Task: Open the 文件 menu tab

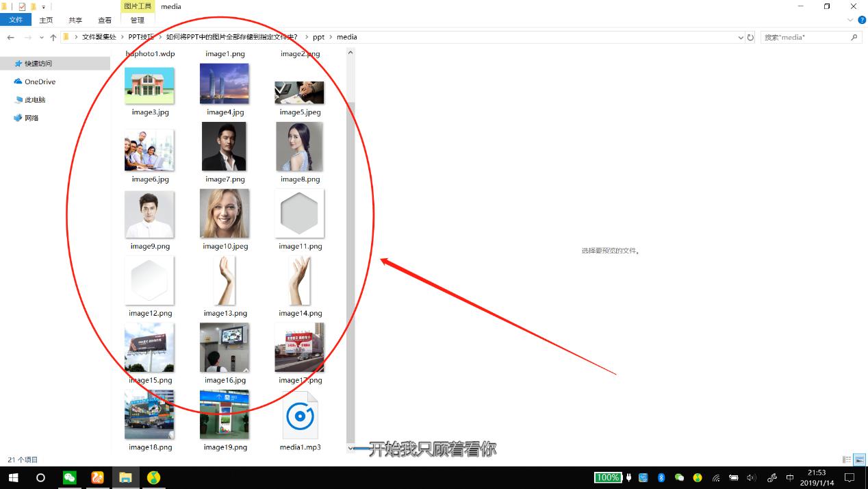Action: pos(16,20)
